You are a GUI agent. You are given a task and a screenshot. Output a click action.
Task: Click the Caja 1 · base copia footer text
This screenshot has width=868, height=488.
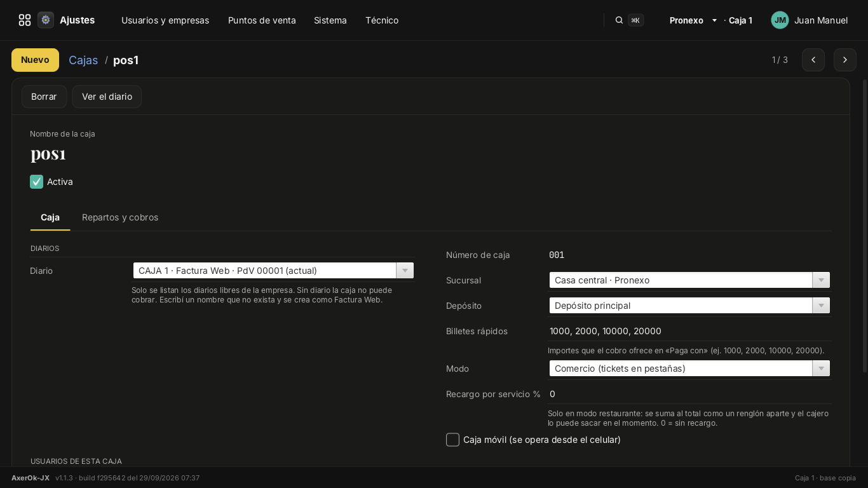[825, 478]
